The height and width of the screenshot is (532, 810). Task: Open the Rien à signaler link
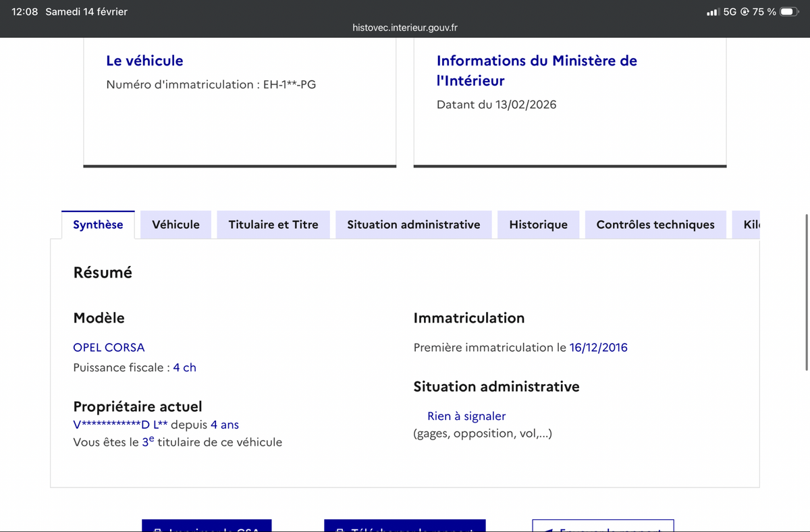click(x=466, y=416)
